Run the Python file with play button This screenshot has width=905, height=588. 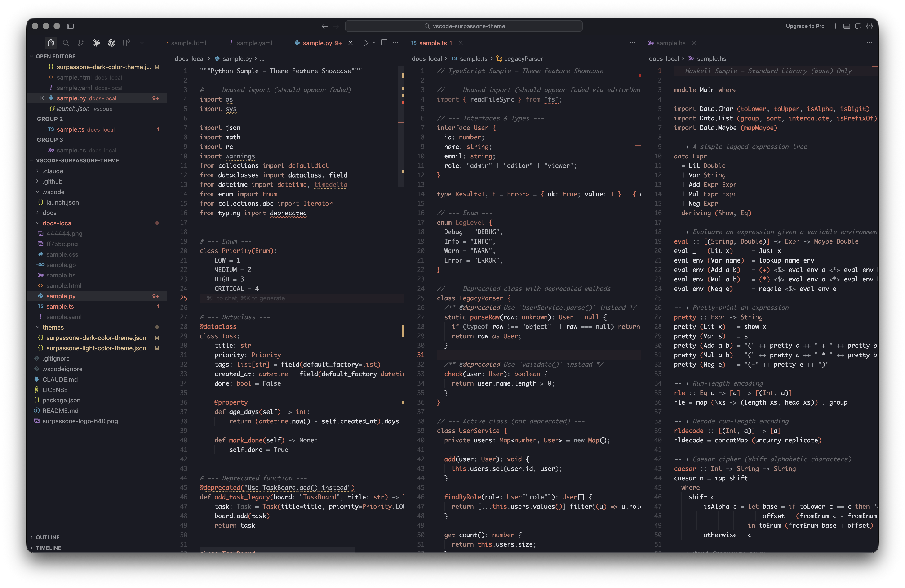pyautogui.click(x=366, y=43)
